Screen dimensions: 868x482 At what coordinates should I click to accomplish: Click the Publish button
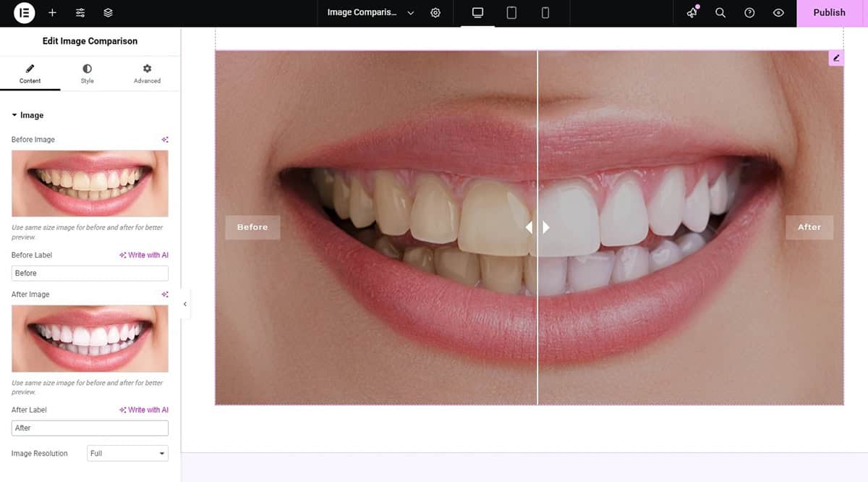click(829, 13)
